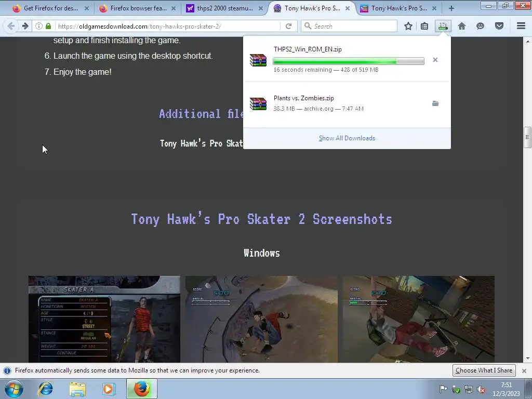532x399 pixels.
Task: Focus the Search box
Action: pyautogui.click(x=349, y=26)
